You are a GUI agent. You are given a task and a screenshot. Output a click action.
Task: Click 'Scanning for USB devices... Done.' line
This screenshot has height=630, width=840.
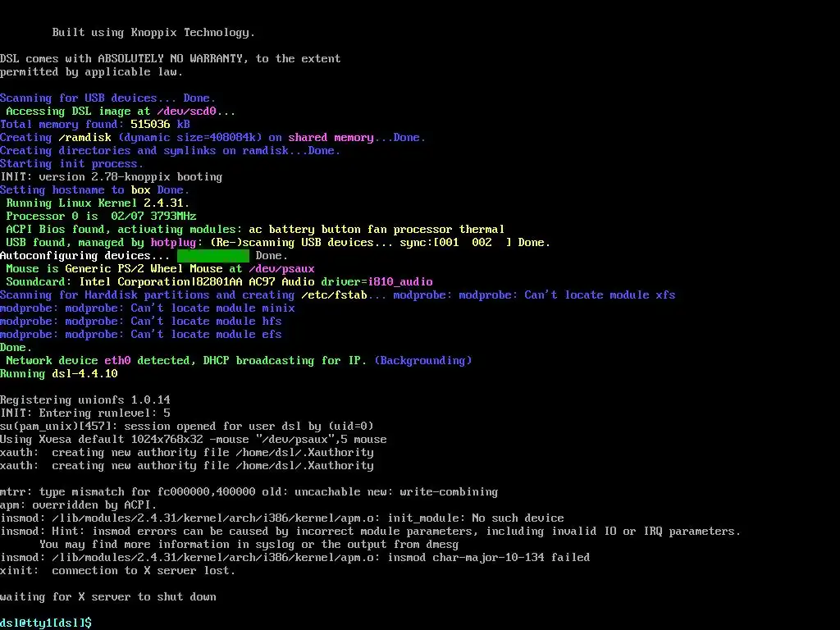107,98
